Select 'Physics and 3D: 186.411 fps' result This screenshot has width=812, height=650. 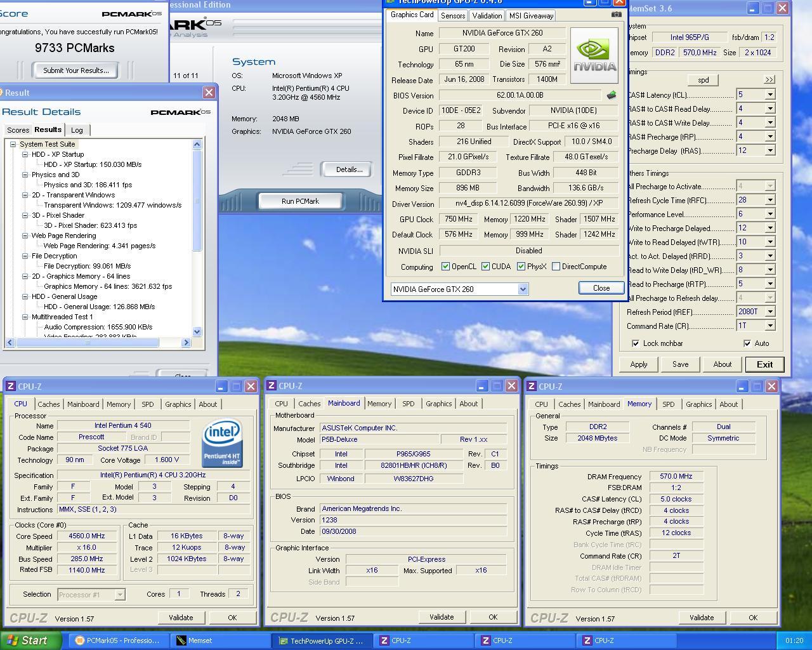(x=88, y=185)
